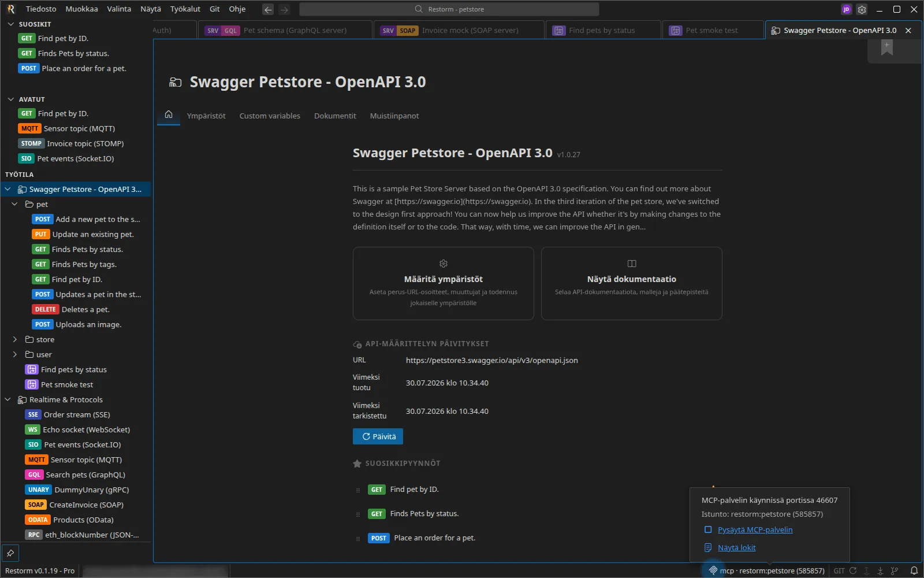Click the Pet smoke test tab icon
The width and height of the screenshot is (924, 578).
[676, 31]
